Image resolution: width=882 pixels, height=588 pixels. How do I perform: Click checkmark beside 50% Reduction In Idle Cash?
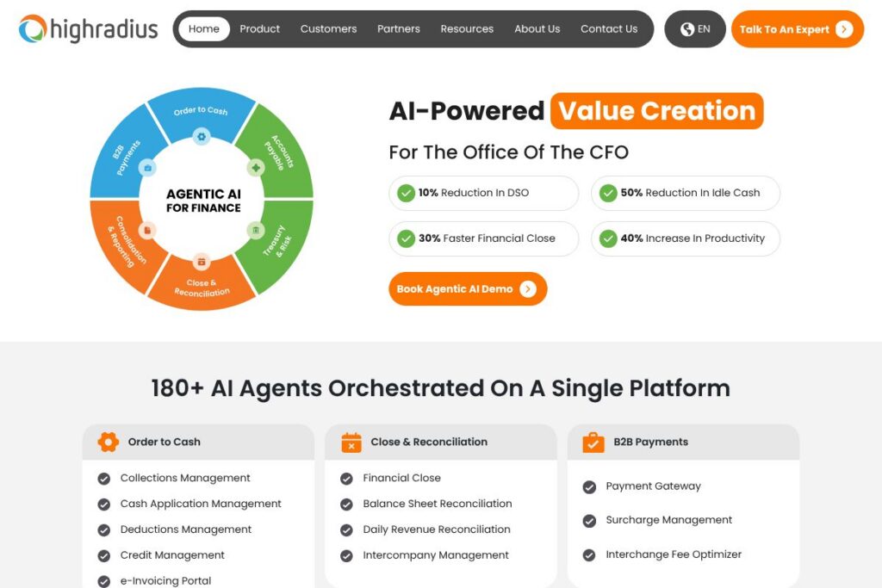pos(608,193)
